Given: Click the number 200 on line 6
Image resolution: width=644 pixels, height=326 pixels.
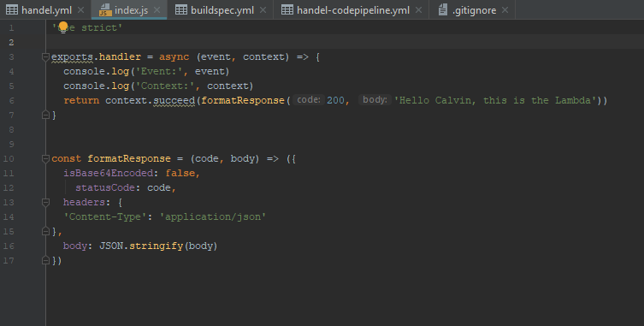Looking at the screenshot, I should (335, 100).
